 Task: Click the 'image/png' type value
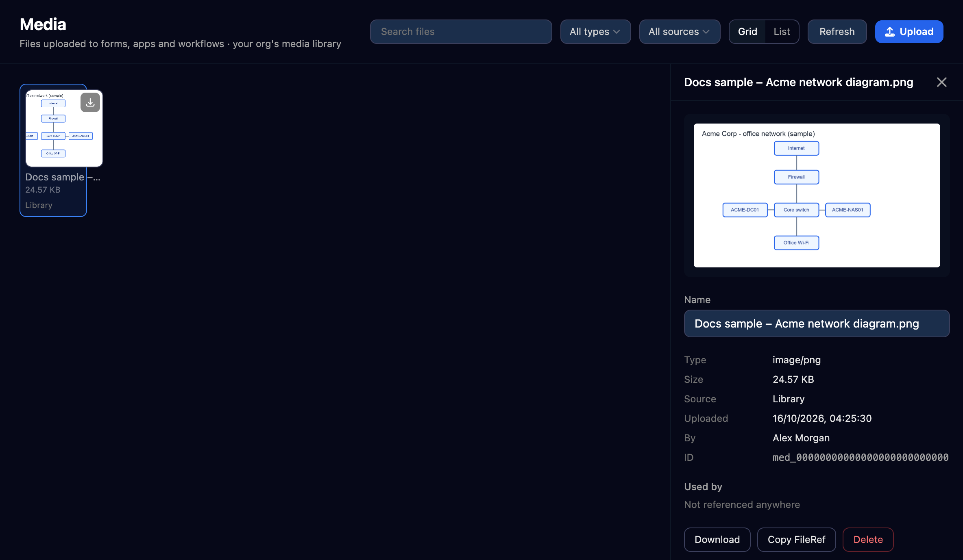796,360
